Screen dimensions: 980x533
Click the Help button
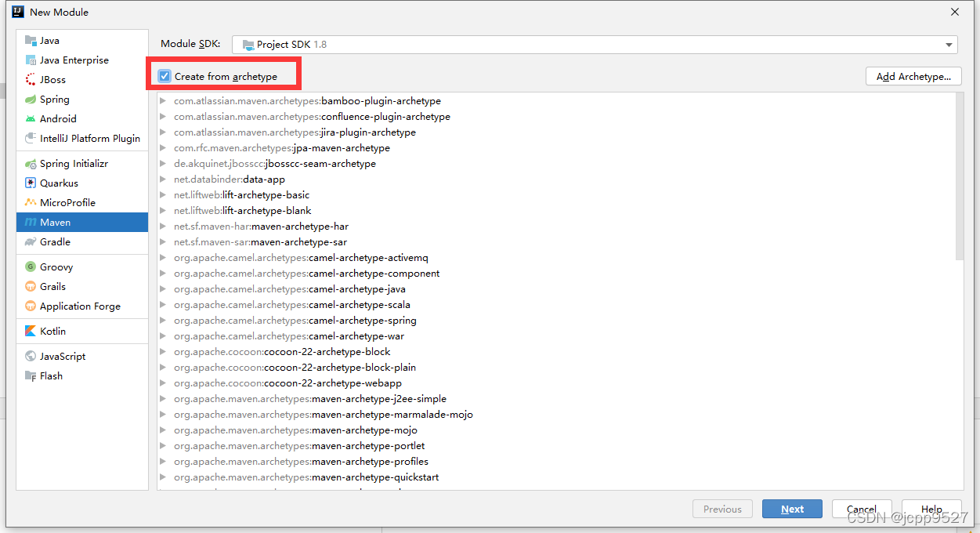[x=931, y=509]
